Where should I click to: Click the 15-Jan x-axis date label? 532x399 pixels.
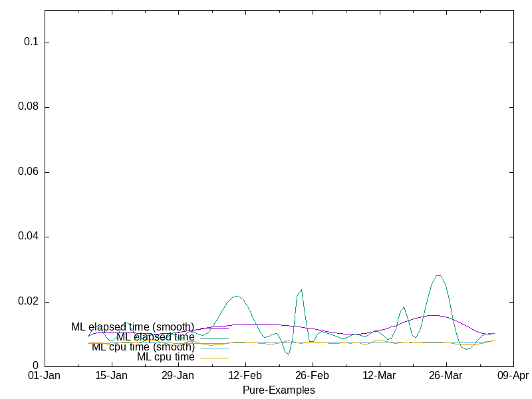point(112,376)
